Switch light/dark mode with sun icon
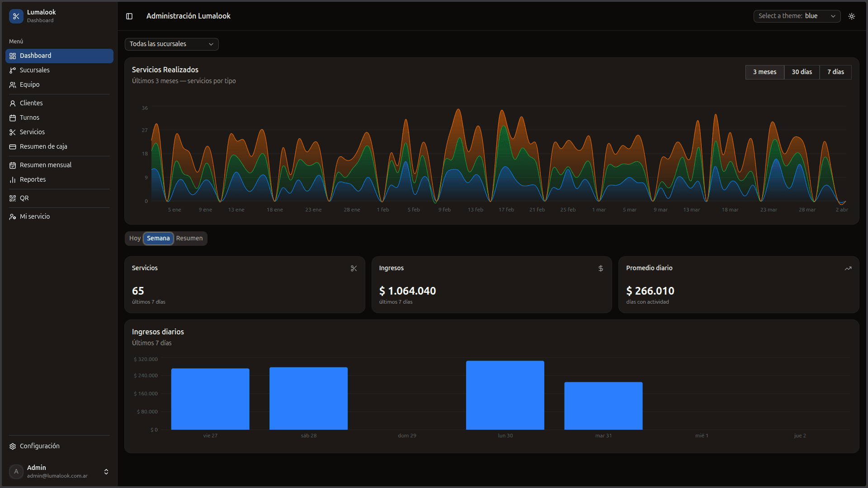Image resolution: width=868 pixels, height=488 pixels. 852,16
